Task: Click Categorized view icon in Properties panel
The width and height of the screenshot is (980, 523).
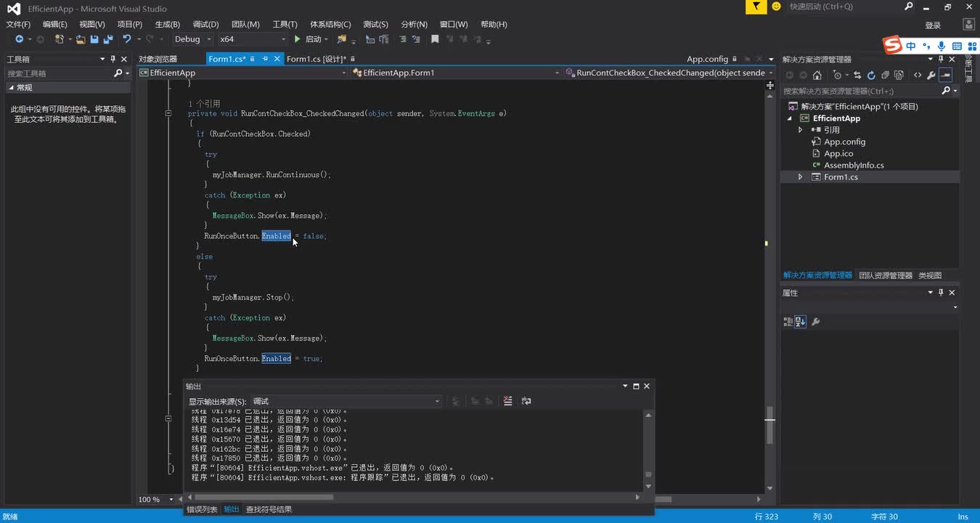Action: click(787, 322)
